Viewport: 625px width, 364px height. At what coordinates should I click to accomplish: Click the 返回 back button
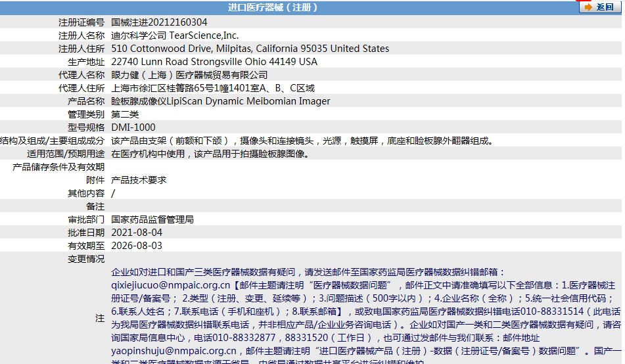pyautogui.click(x=600, y=7)
